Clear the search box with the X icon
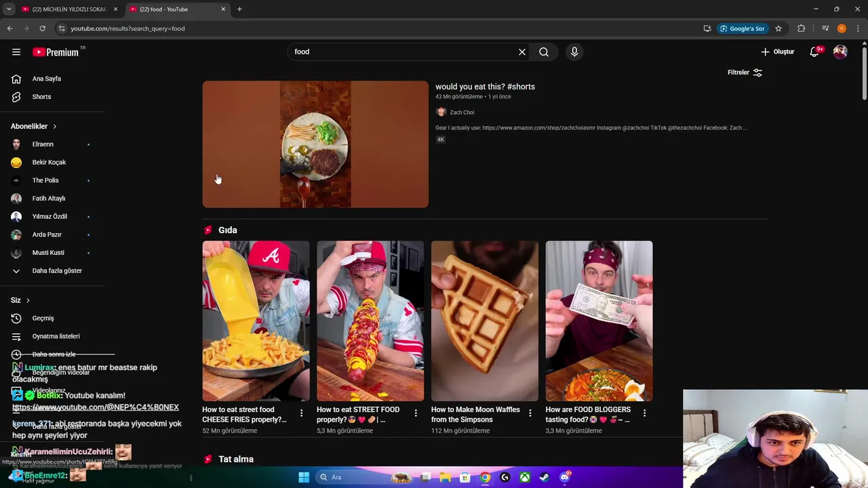 tap(522, 52)
